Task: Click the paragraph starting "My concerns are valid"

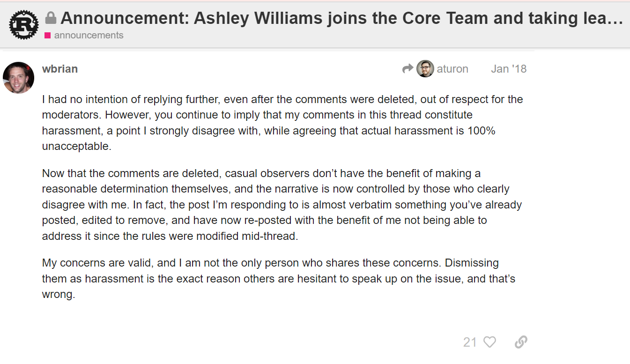Action: point(278,279)
